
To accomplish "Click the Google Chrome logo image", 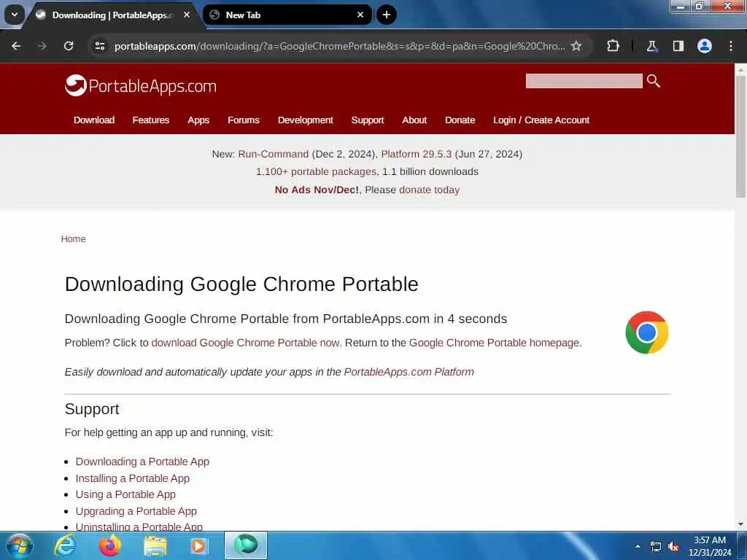I will click(x=647, y=332).
